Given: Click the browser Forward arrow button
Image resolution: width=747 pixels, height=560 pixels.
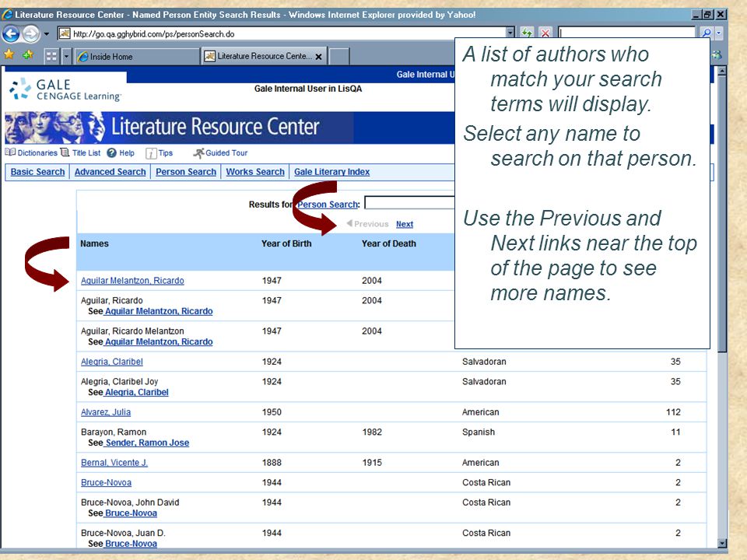Looking at the screenshot, I should coord(31,33).
